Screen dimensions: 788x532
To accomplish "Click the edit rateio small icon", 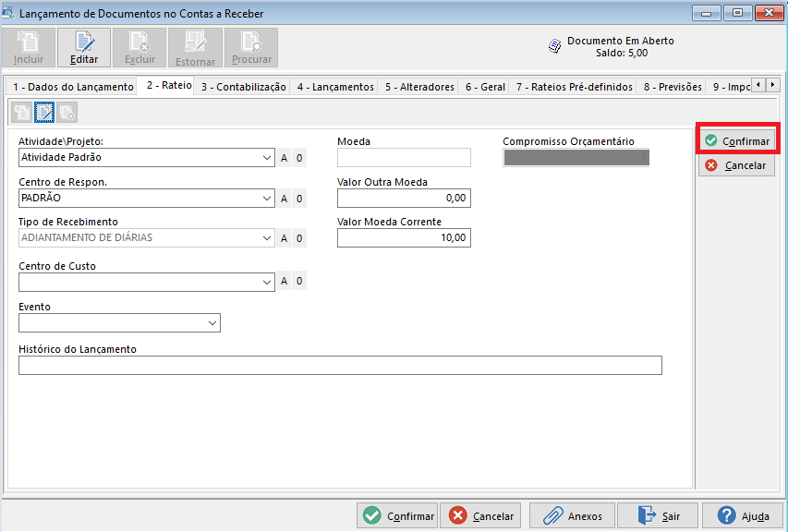I will tap(44, 113).
